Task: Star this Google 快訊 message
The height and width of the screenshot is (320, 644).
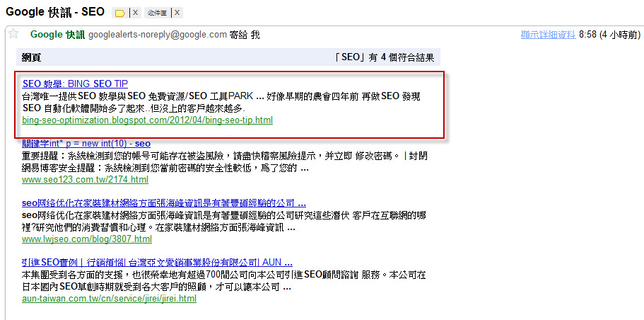Action: coord(13,34)
